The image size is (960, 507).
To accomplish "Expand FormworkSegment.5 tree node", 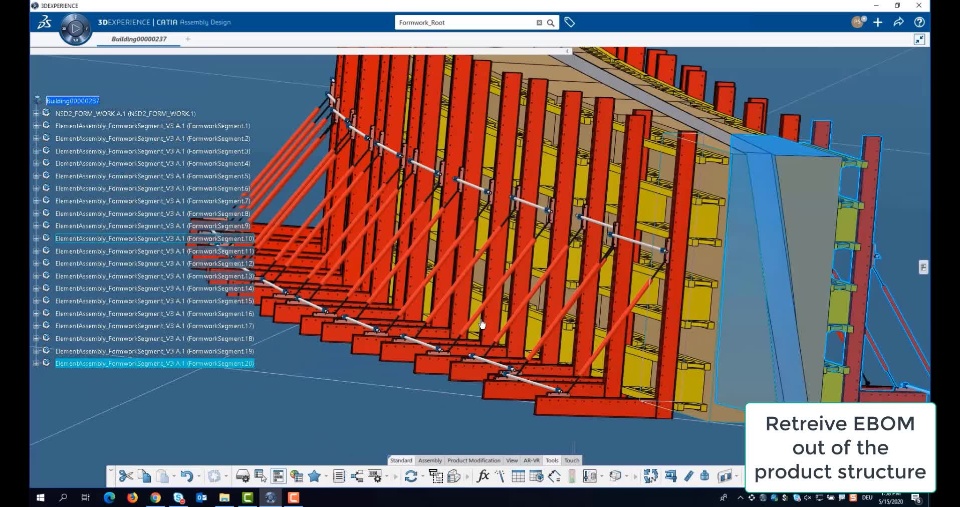I will point(36,176).
